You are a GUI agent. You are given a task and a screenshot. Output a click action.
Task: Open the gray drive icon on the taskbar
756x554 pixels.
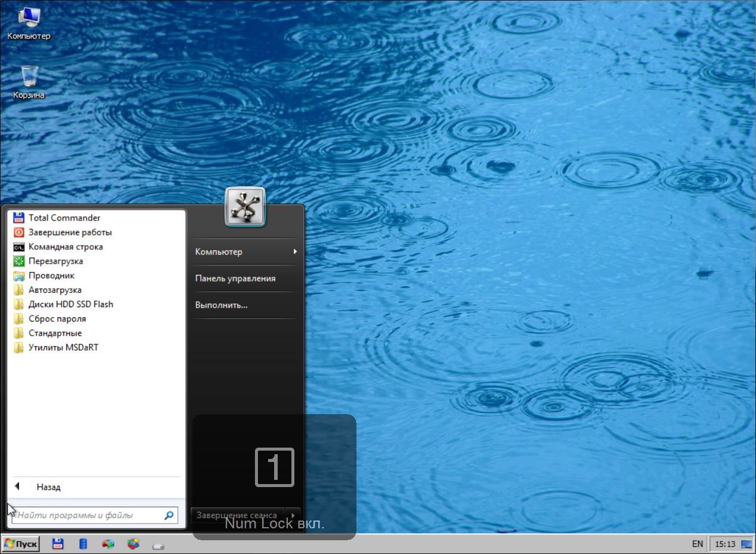click(x=158, y=546)
